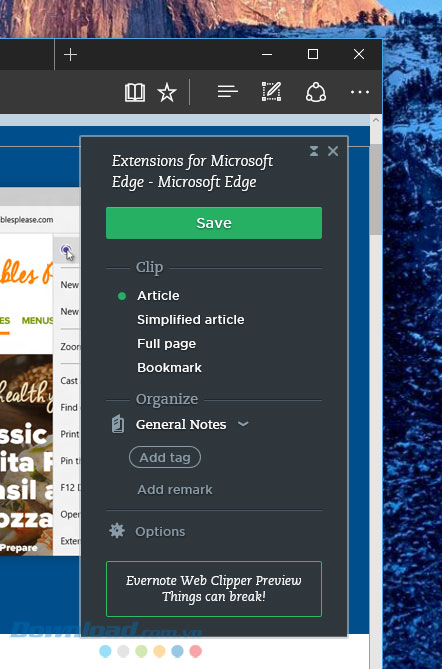Open Edge More actions ellipsis menu
This screenshot has width=442, height=669.
(360, 92)
